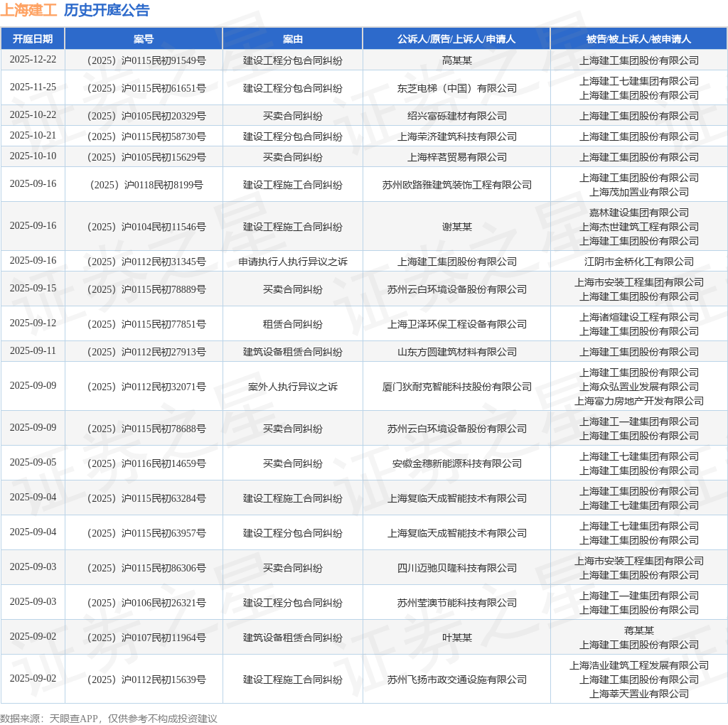Viewport: 728px width, 725px height.
Task: Click plaintiff 苏州欧路雅建筑装饰工程有限公司
Action: [x=457, y=185]
